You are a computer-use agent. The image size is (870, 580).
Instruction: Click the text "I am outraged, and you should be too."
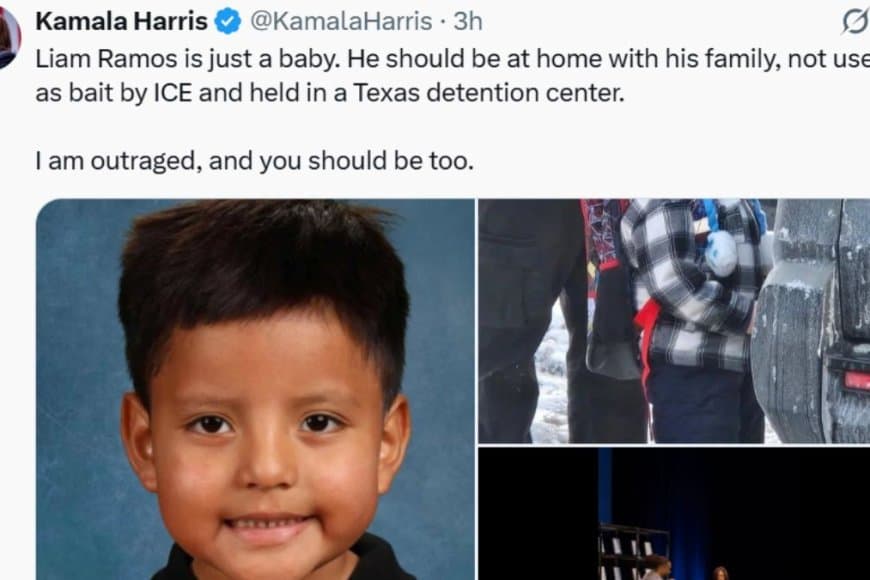pos(255,161)
